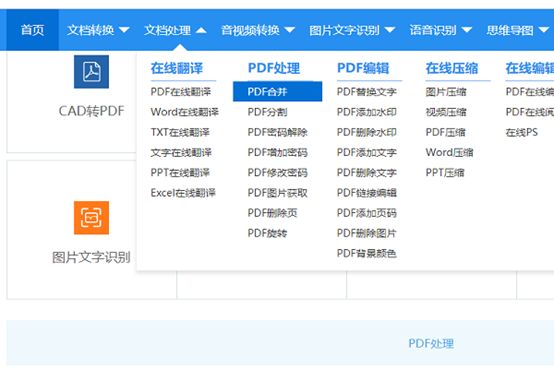Image resolution: width=554 pixels, height=369 pixels.
Task: Collapse the 文档处理 menu arrow
Action: pos(201,30)
